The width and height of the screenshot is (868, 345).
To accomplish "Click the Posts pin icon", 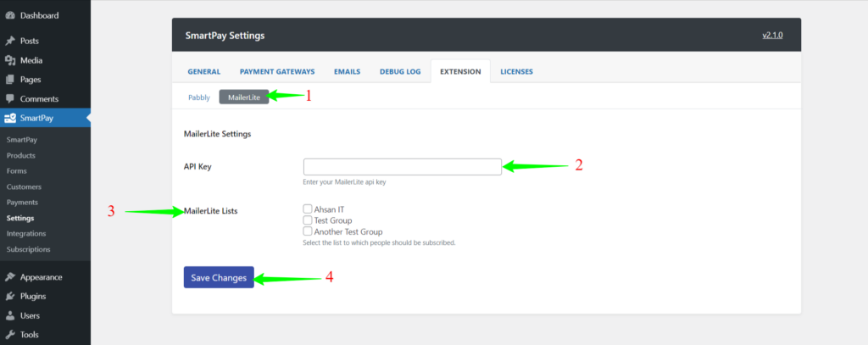I will pyautogui.click(x=10, y=41).
